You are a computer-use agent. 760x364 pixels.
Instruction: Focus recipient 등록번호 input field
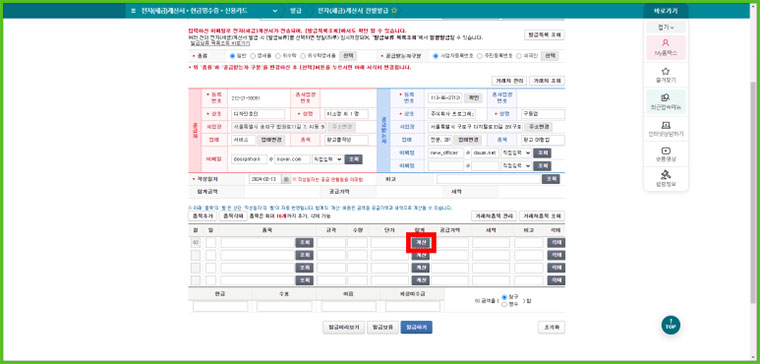tap(445, 97)
